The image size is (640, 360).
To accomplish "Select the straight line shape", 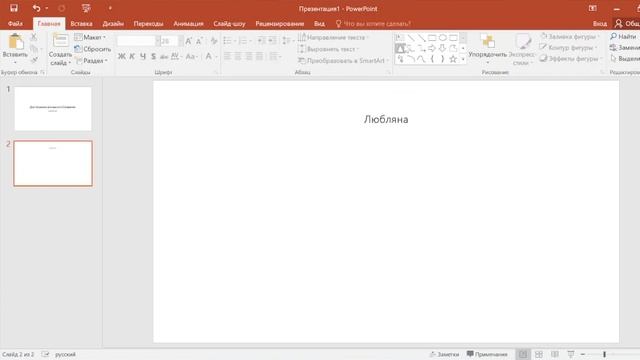I will tap(411, 38).
